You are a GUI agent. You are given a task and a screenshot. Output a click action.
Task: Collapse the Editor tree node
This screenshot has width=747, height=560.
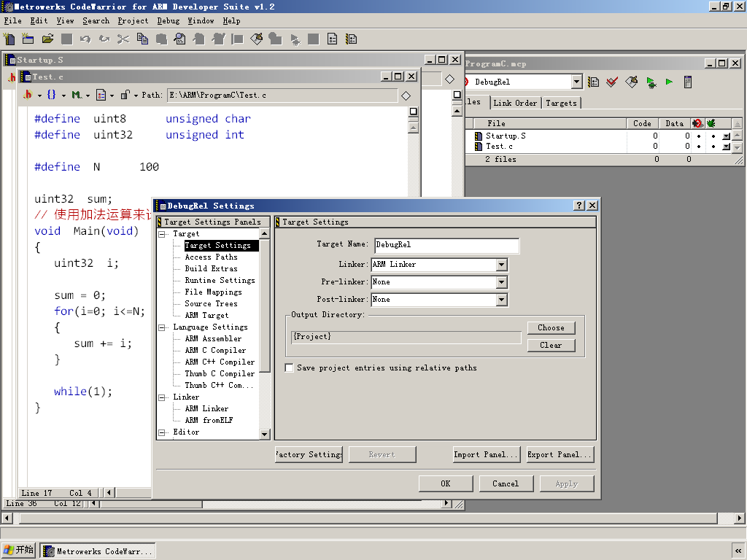[162, 432]
